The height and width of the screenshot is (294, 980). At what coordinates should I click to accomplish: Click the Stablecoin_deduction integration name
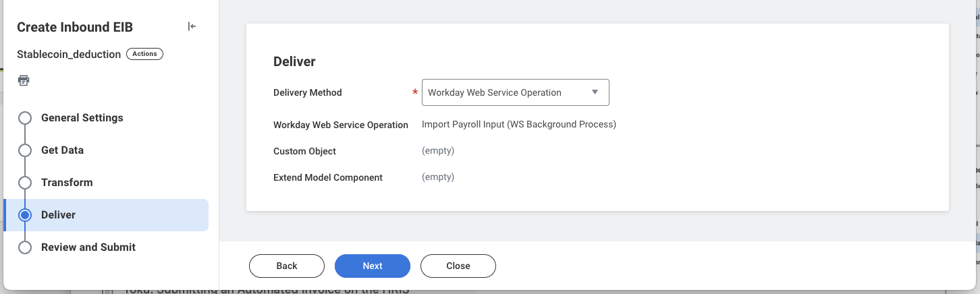(x=69, y=54)
